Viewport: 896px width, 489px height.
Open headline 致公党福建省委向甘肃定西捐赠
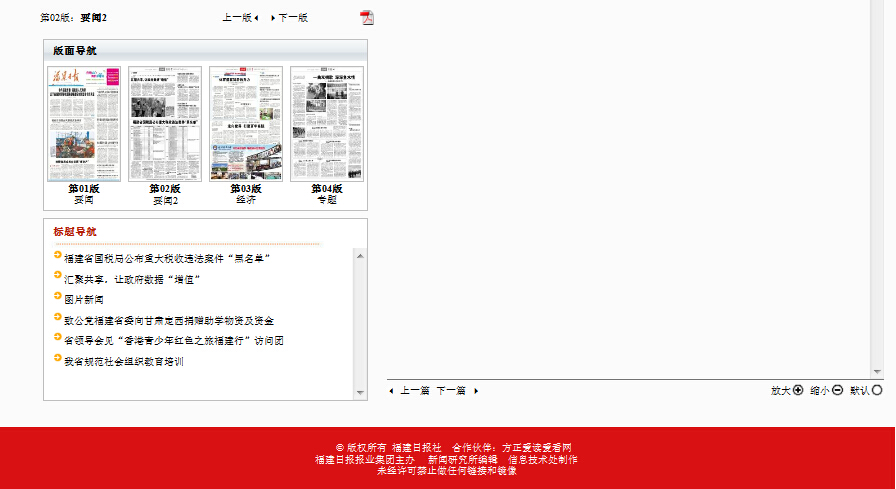click(x=169, y=321)
